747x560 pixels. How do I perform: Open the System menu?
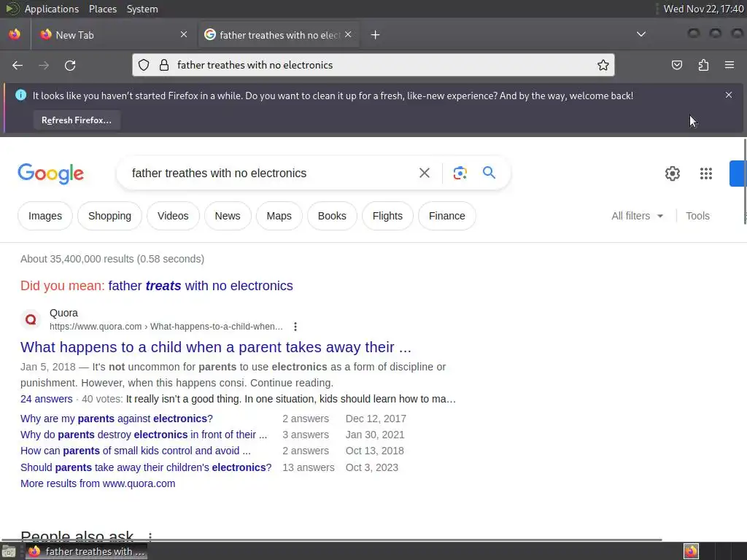pyautogui.click(x=142, y=9)
